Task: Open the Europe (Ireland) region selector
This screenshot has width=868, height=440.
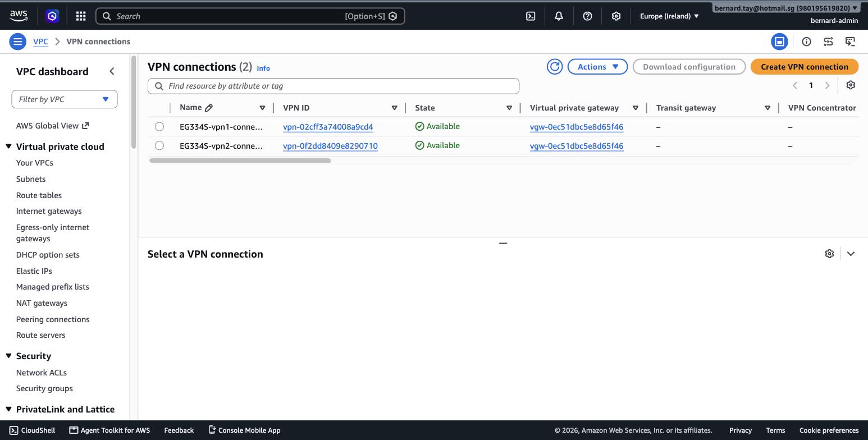Action: tap(669, 16)
